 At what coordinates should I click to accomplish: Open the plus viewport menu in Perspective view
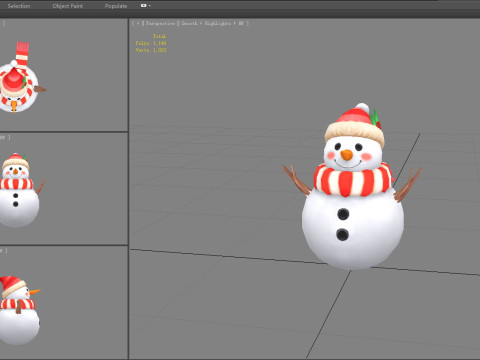[138, 23]
